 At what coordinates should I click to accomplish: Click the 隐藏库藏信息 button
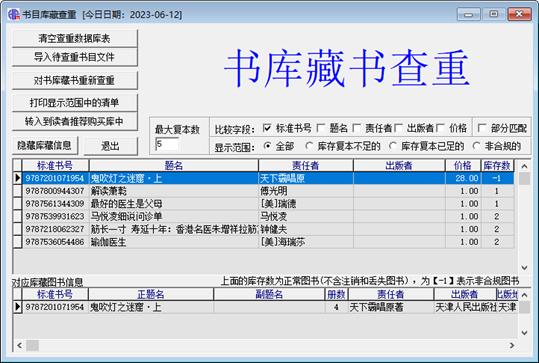[x=45, y=146]
